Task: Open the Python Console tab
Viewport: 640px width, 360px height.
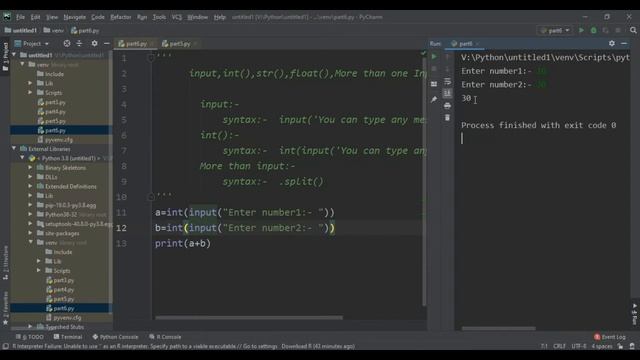Action: [115, 337]
